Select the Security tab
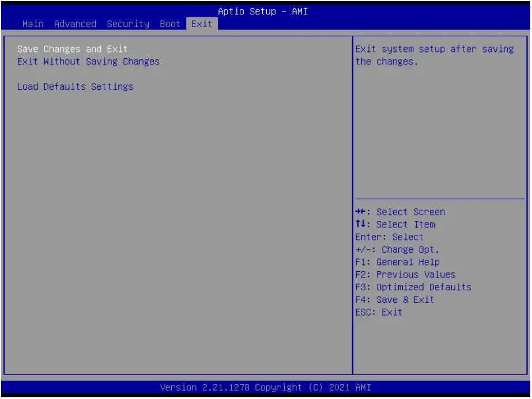532x399 pixels. 128,24
